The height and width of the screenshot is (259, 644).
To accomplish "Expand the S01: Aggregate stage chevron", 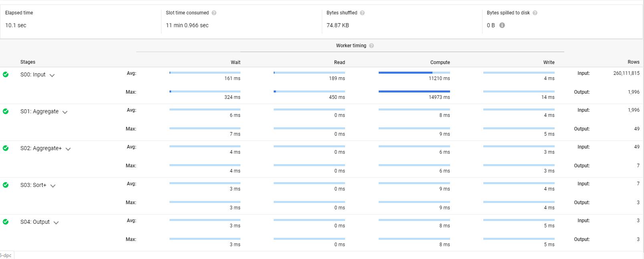I will click(65, 112).
